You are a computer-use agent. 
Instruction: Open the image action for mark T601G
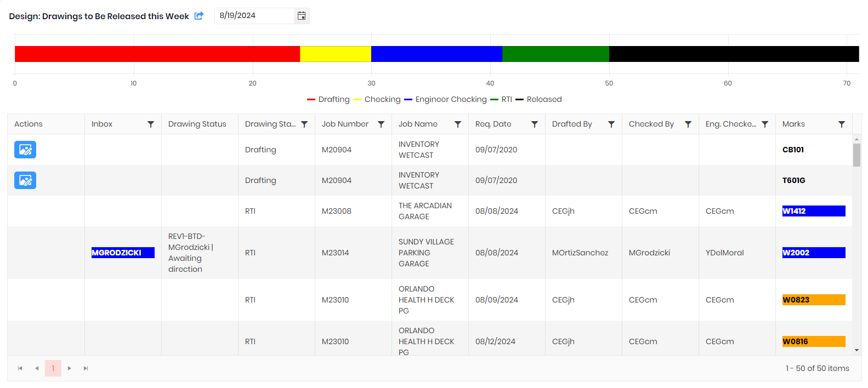coord(25,180)
